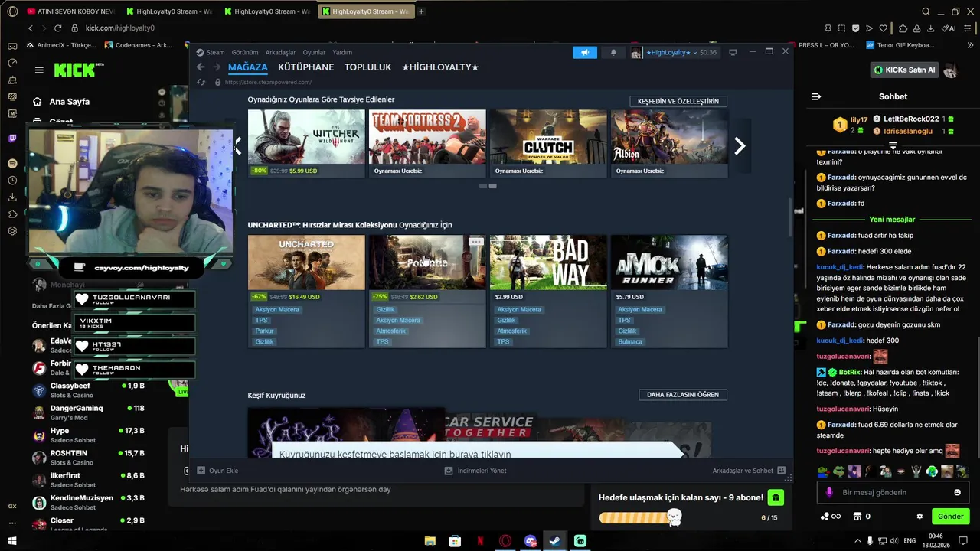Click Opera AI button in toolbar

coord(949,28)
